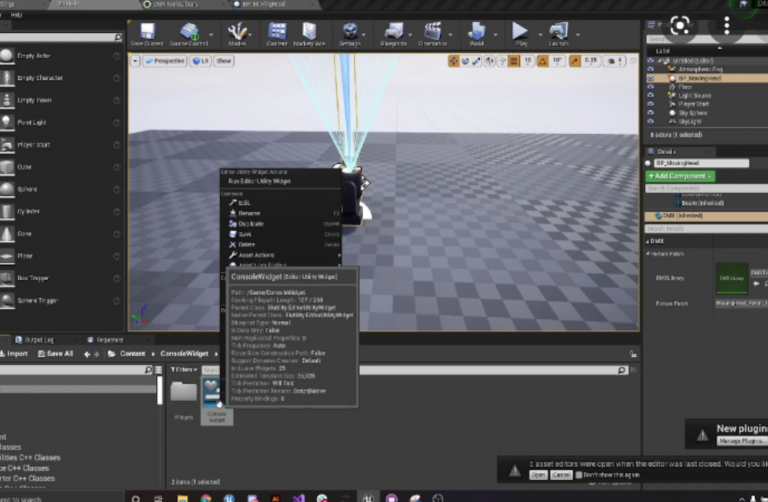Toggle visibility of Sky Sphere actor
This screenshot has height=502, width=768.
tap(651, 113)
